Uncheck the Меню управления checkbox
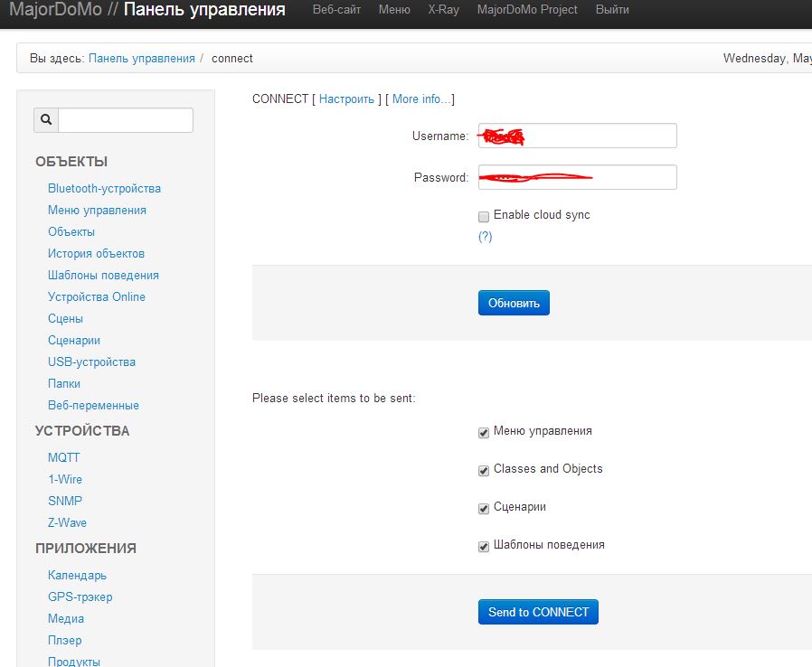Viewport: 812px width, 667px height. coord(484,433)
